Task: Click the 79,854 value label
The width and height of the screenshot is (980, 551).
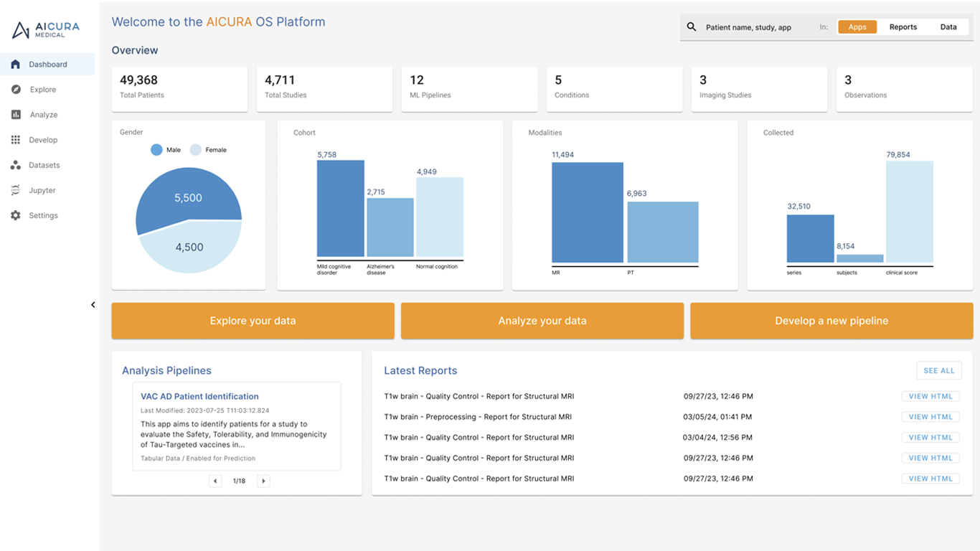Action: coord(898,155)
